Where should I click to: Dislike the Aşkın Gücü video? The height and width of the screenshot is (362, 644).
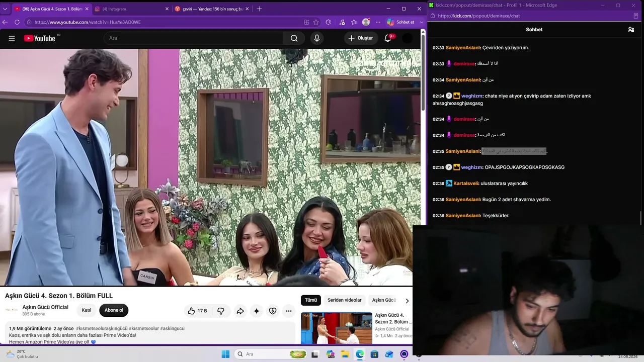(220, 311)
